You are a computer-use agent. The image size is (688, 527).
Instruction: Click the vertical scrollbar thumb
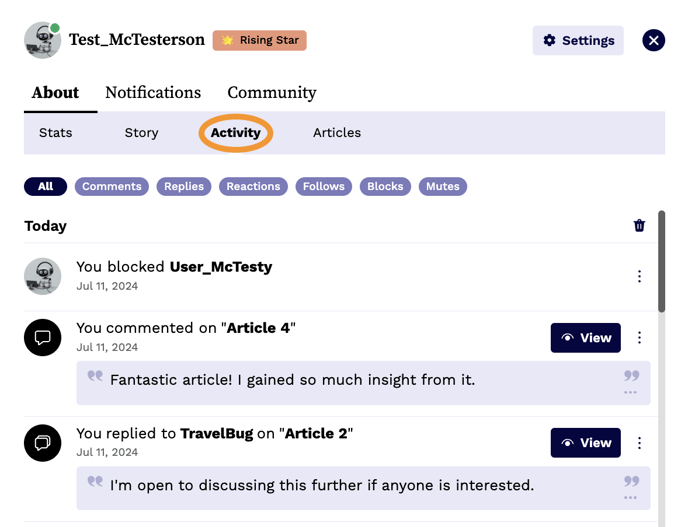(x=661, y=262)
